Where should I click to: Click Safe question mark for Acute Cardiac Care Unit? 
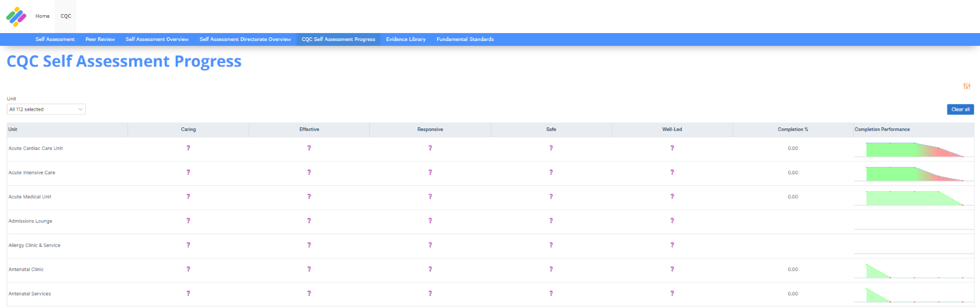point(551,148)
